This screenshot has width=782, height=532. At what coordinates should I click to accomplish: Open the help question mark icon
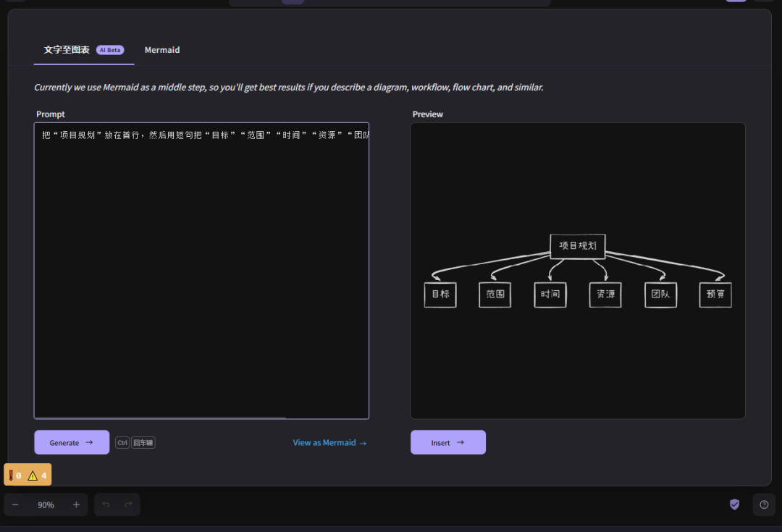pos(764,504)
